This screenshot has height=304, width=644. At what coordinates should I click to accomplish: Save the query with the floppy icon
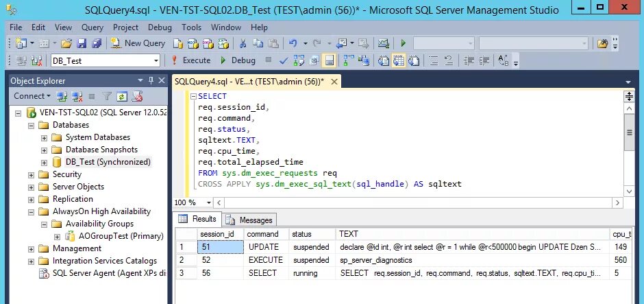[x=82, y=43]
